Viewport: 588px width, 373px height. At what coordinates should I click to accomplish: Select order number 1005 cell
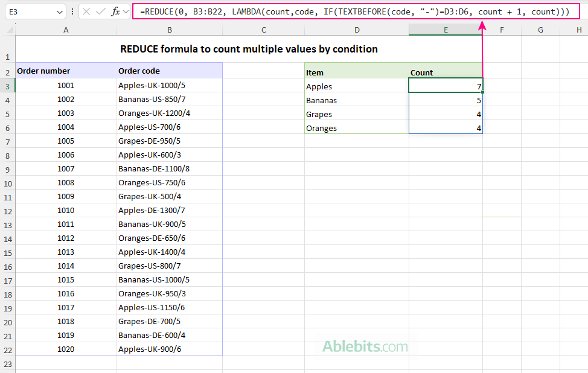point(66,141)
